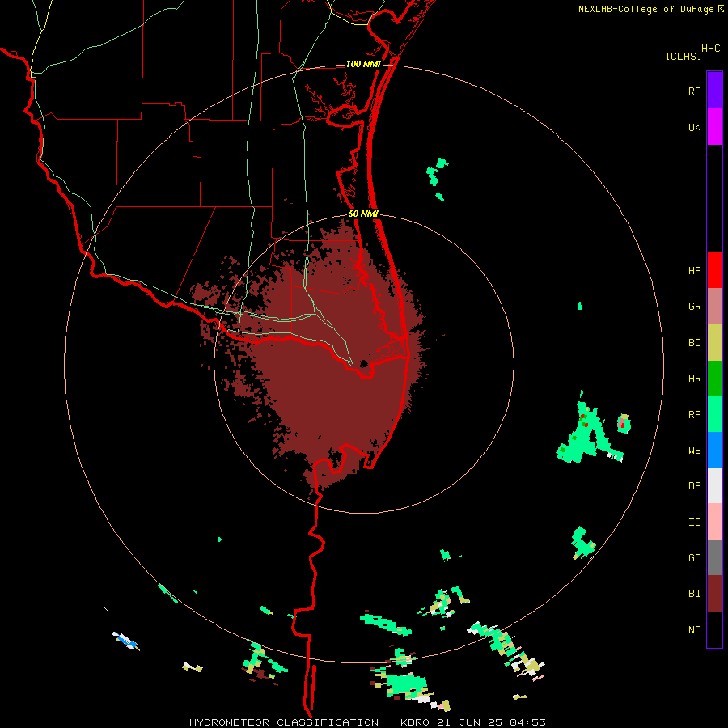Click the 21 JUN 25 date stamp
Image resolution: width=728 pixels, height=728 pixels.
(x=470, y=722)
